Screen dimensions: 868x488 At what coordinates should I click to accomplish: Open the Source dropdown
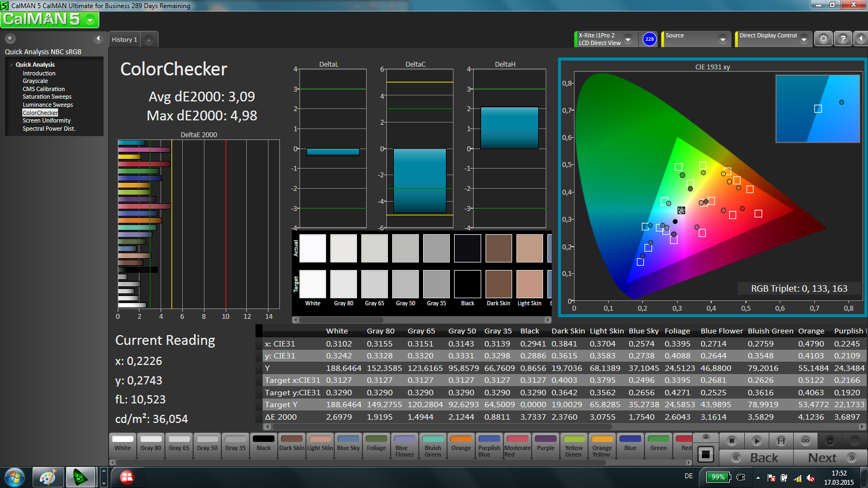722,39
